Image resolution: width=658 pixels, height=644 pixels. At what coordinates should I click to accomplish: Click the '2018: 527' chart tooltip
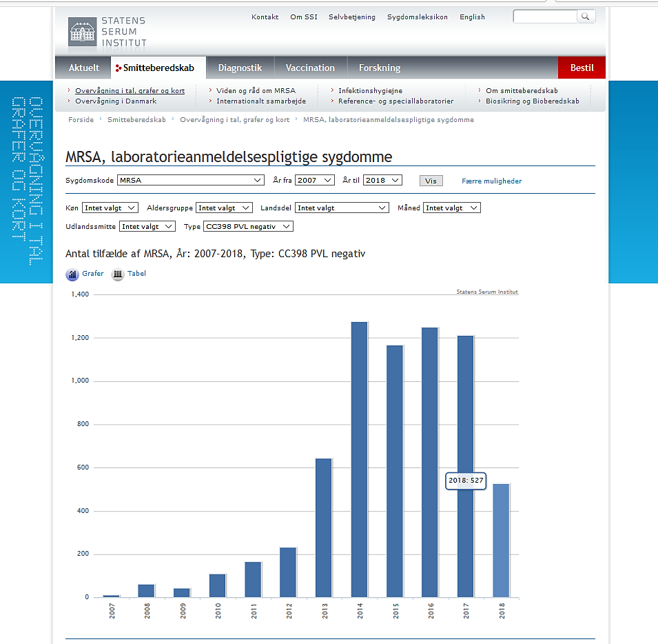(x=466, y=481)
